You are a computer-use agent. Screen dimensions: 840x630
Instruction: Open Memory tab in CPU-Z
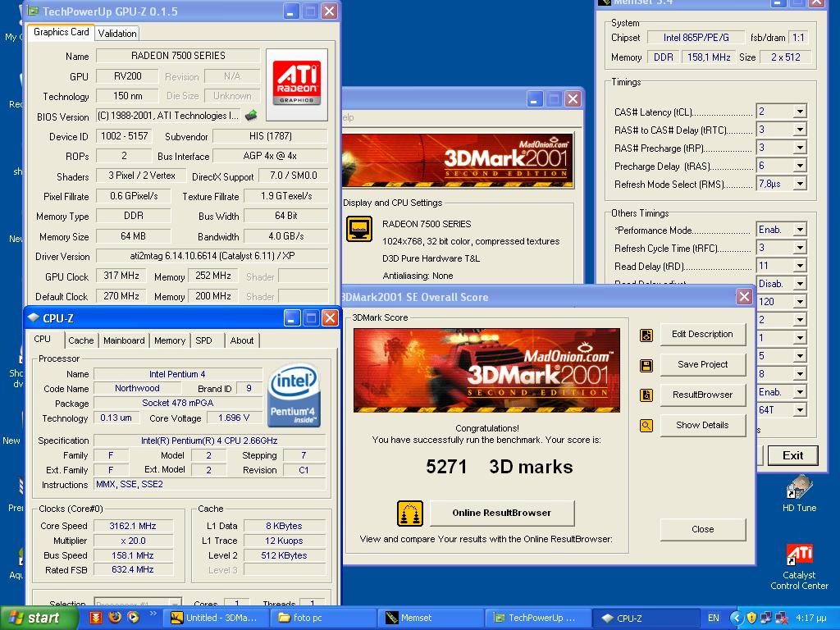click(169, 340)
